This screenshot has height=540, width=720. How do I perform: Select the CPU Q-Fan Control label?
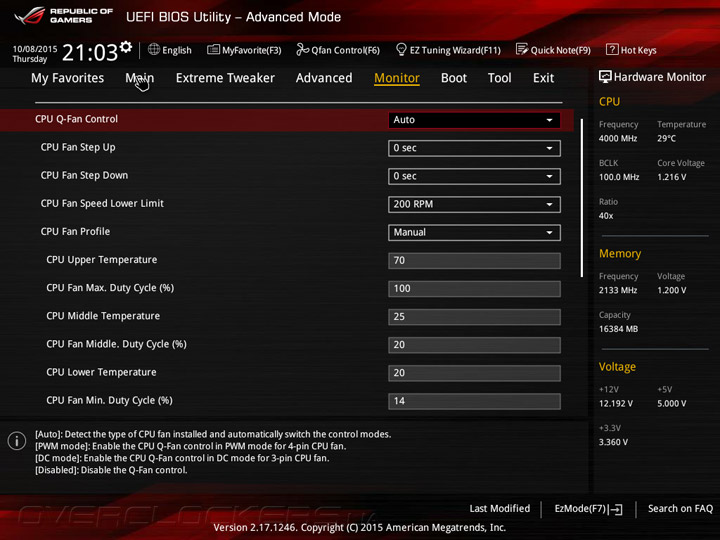(x=76, y=119)
